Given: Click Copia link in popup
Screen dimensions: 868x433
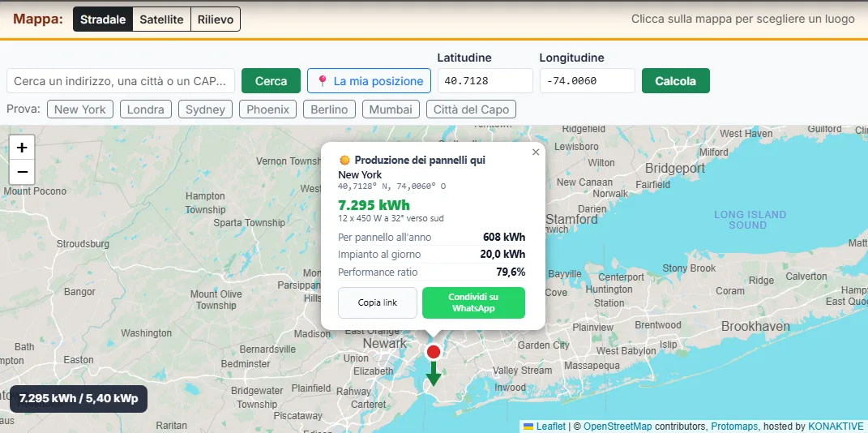Looking at the screenshot, I should pos(378,303).
